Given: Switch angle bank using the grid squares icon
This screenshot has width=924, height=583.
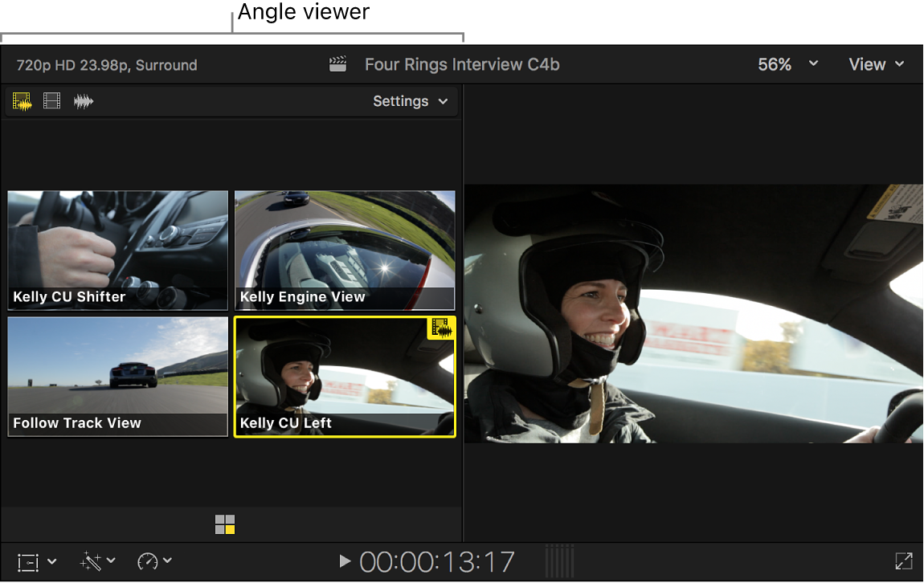Looking at the screenshot, I should [x=224, y=524].
